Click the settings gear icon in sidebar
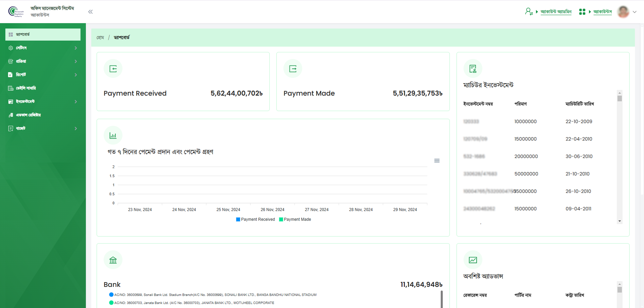The image size is (644, 308). pos(11,48)
